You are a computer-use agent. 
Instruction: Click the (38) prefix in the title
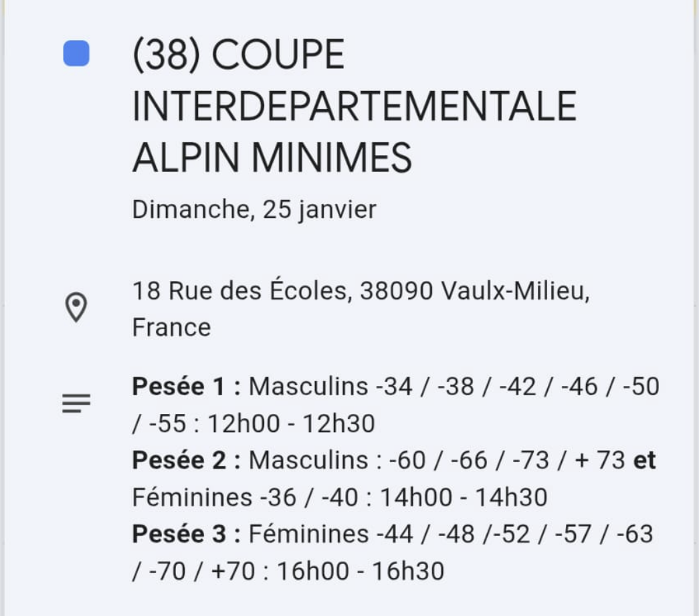click(167, 54)
